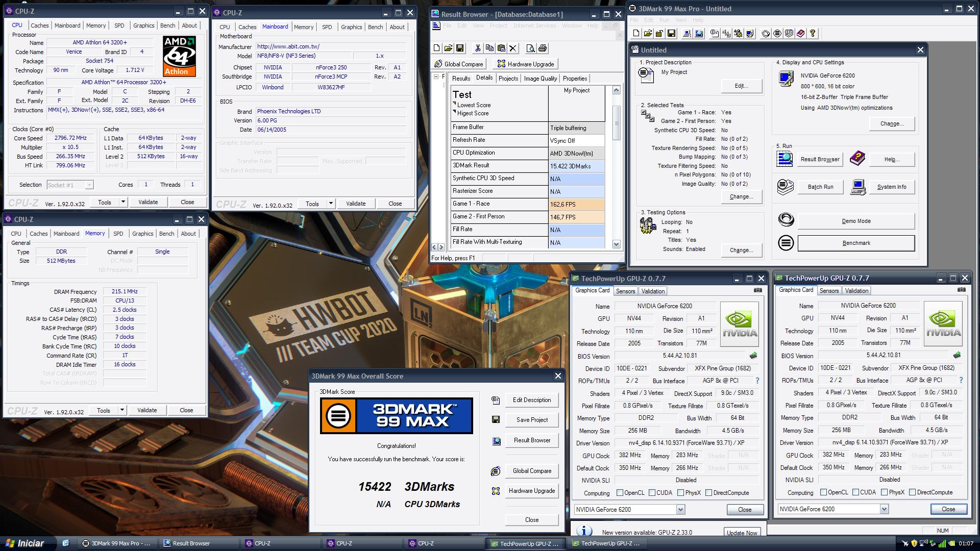The width and height of the screenshot is (980, 551).
Task: Toggle CUDA checkbox in left GPU-Z window
Action: (x=652, y=493)
